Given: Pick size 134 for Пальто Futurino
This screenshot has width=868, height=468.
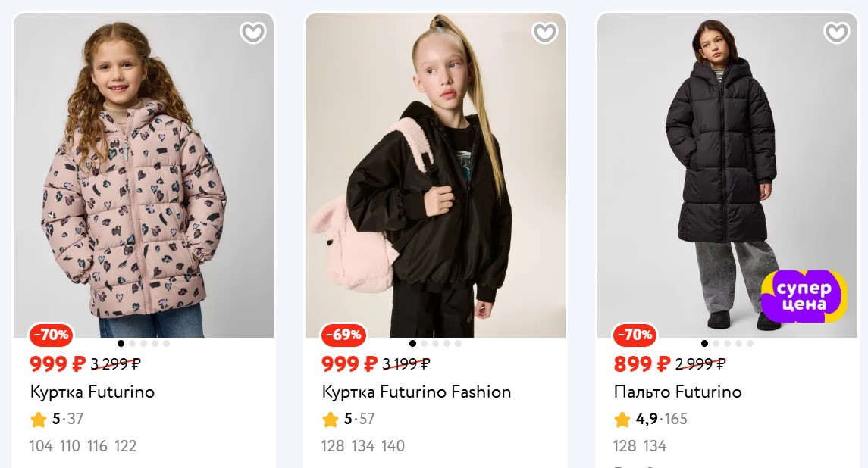Looking at the screenshot, I should (654, 446).
